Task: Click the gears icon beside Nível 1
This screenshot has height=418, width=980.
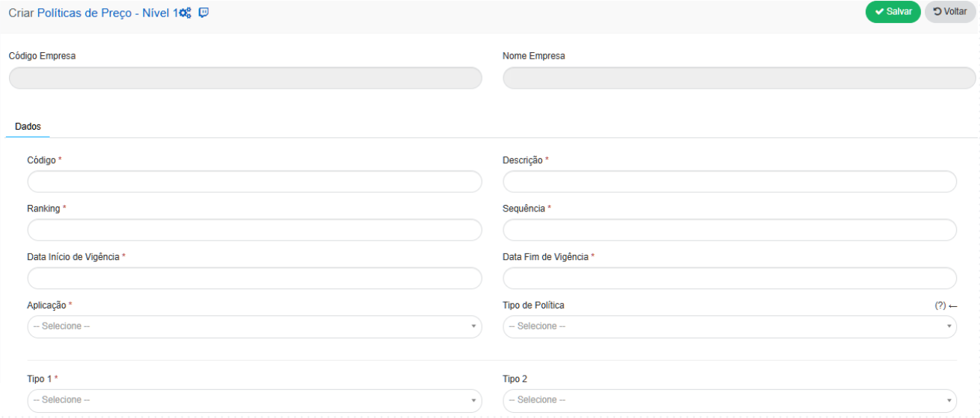Action: [x=186, y=13]
